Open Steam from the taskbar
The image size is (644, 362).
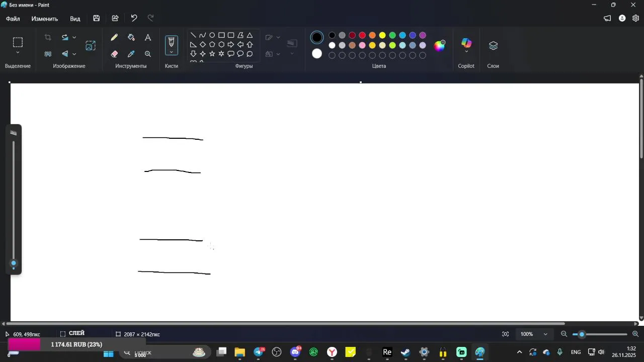pos(406,352)
